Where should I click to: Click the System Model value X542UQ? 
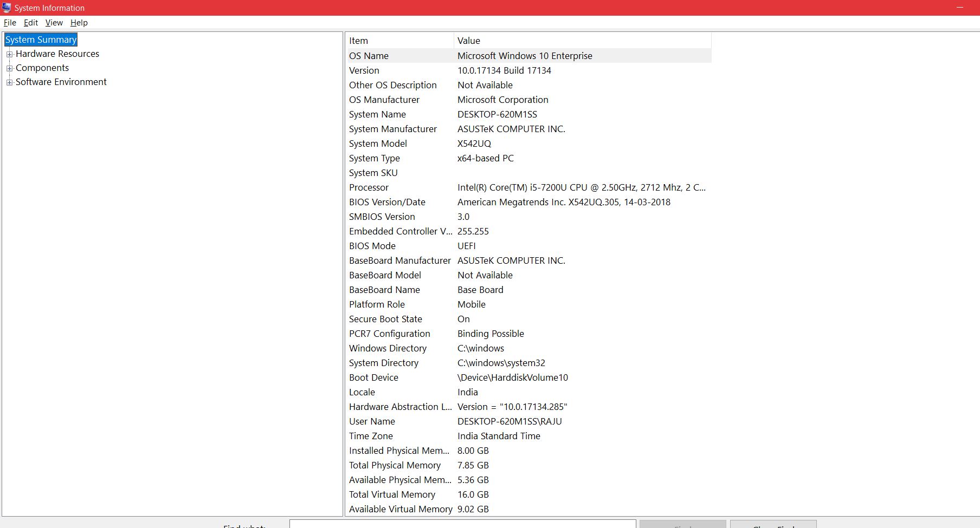(x=474, y=144)
